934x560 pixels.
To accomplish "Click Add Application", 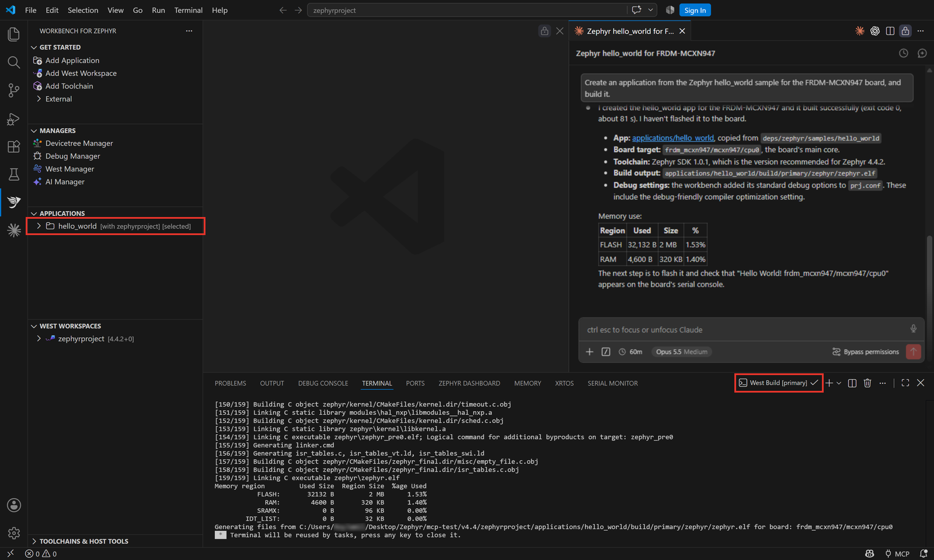I will point(72,60).
